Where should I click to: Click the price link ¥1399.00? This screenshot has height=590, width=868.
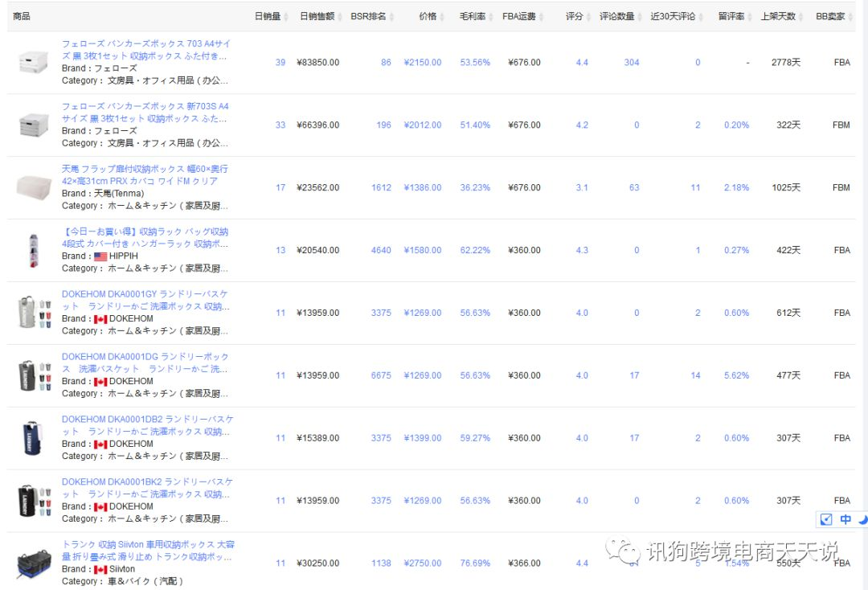click(x=423, y=438)
